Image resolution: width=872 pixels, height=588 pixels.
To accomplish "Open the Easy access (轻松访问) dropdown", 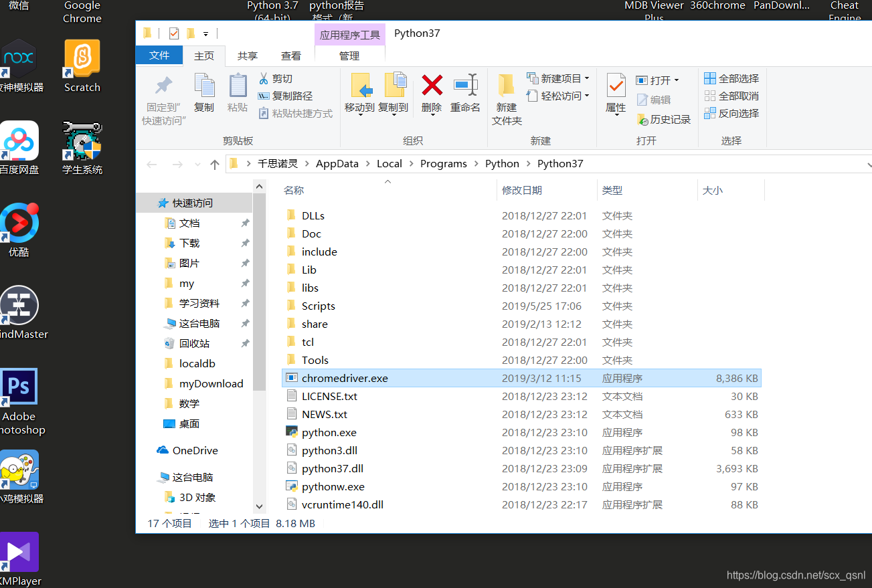I will click(558, 96).
